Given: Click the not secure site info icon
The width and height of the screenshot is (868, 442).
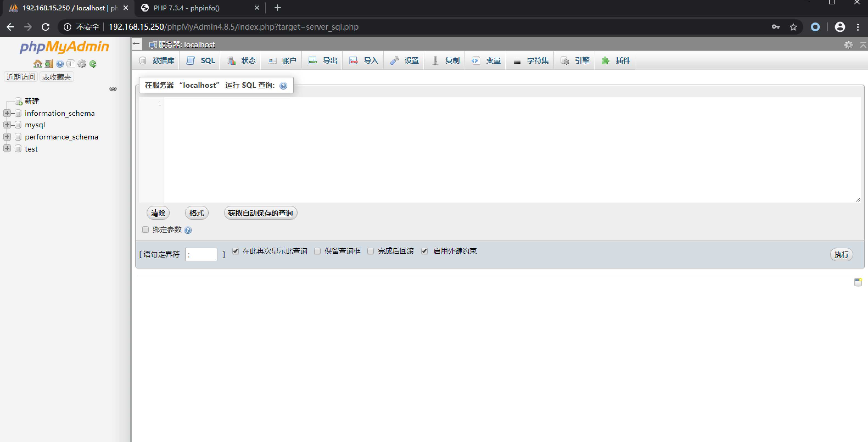Looking at the screenshot, I should point(67,27).
